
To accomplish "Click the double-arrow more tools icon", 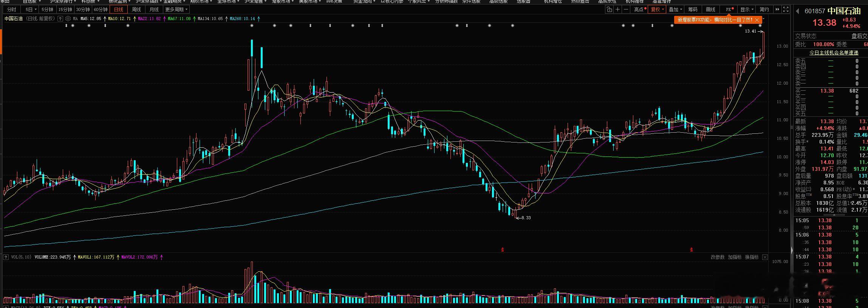I will click(x=777, y=9).
